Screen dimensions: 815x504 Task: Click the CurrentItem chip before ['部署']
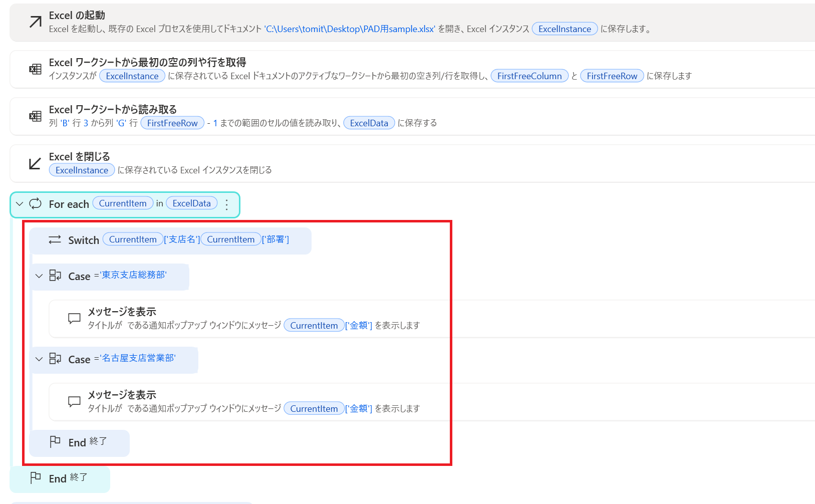coord(231,239)
